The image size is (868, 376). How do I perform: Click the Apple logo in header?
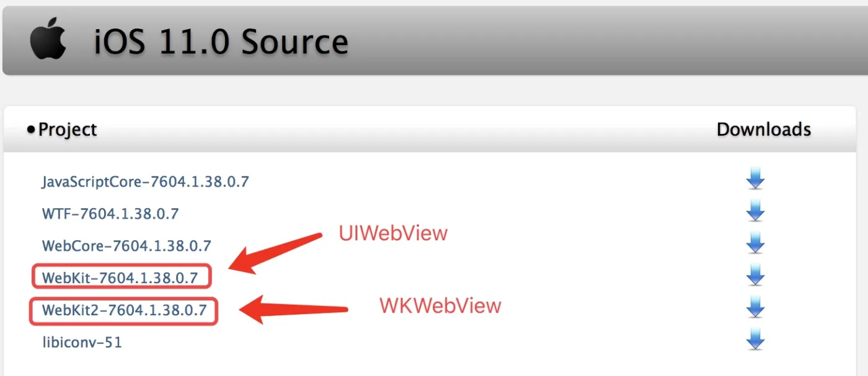coord(48,40)
